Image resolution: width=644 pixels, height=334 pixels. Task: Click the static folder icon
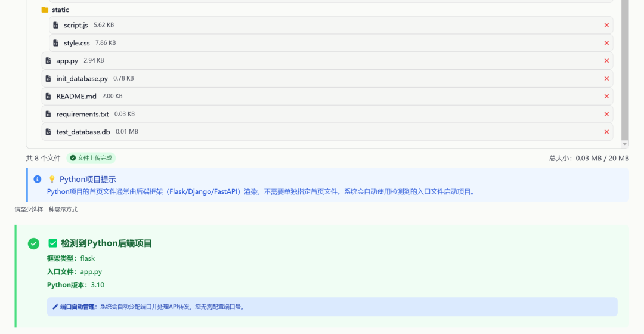[45, 10]
